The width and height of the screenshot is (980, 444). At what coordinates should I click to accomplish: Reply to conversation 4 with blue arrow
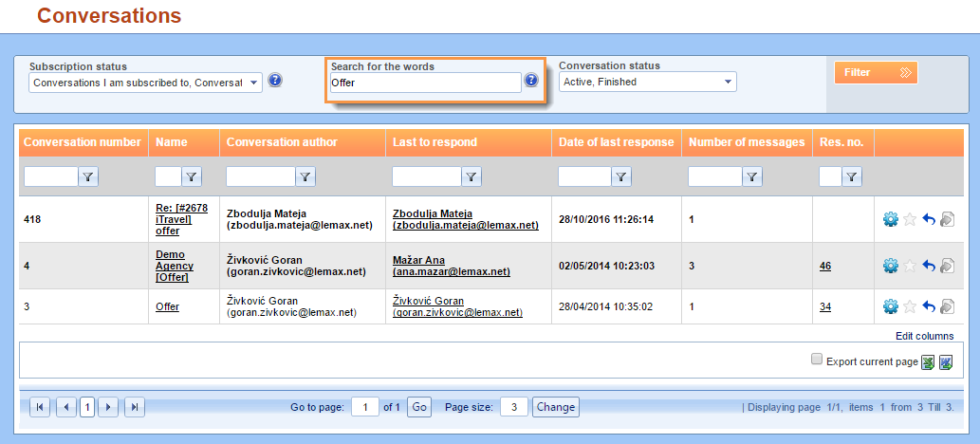point(929,266)
